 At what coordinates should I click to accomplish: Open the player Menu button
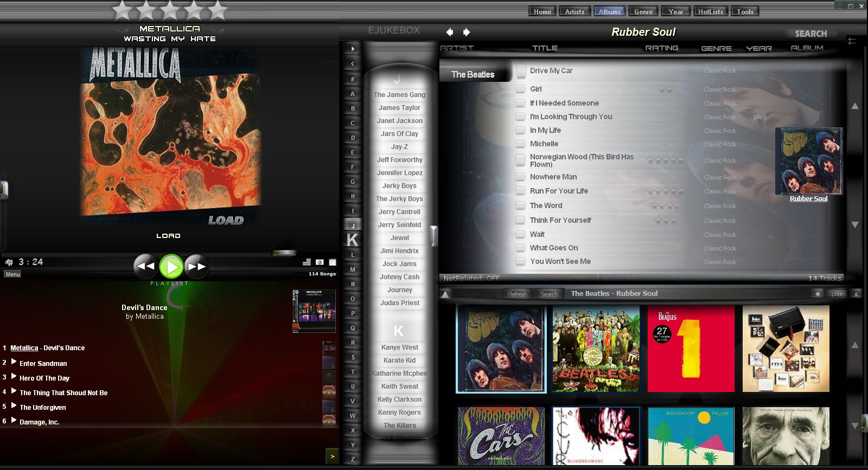(x=12, y=274)
